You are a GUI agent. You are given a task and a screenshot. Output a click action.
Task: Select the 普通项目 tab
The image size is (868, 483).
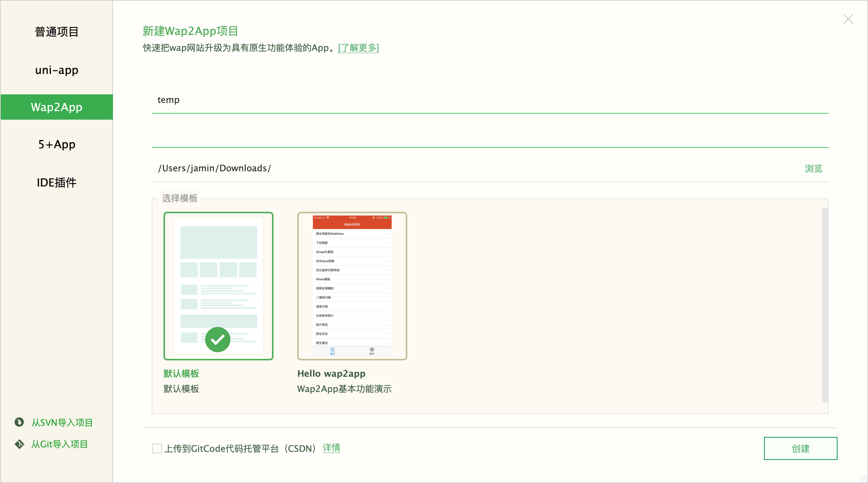[56, 32]
